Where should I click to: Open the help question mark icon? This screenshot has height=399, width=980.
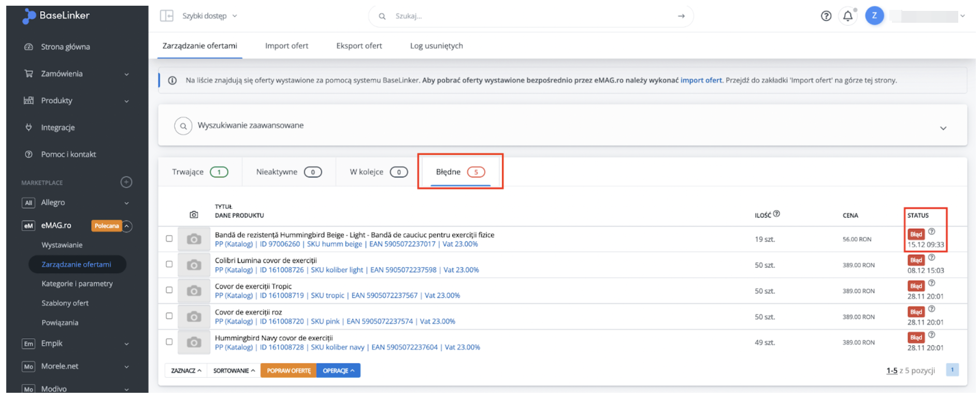[826, 16]
